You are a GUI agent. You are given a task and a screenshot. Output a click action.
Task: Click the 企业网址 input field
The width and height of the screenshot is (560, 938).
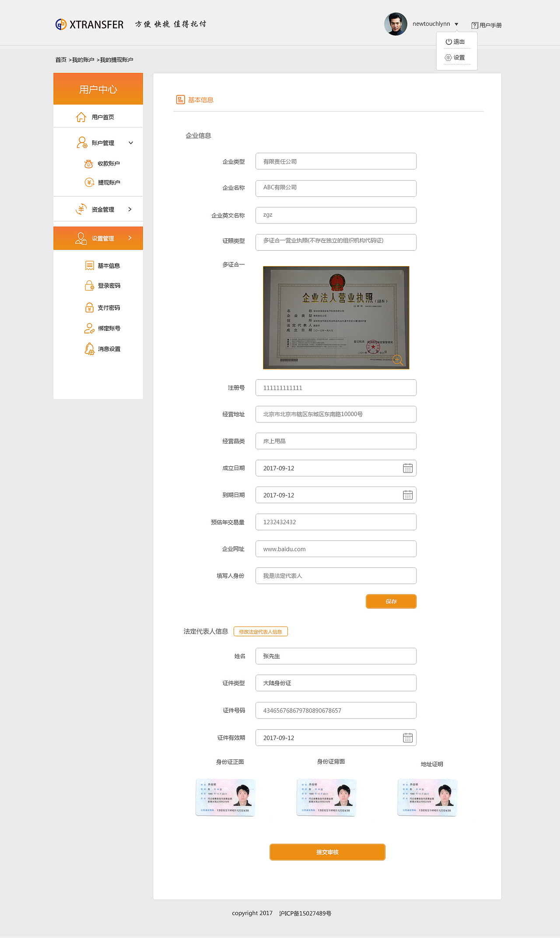[336, 549]
